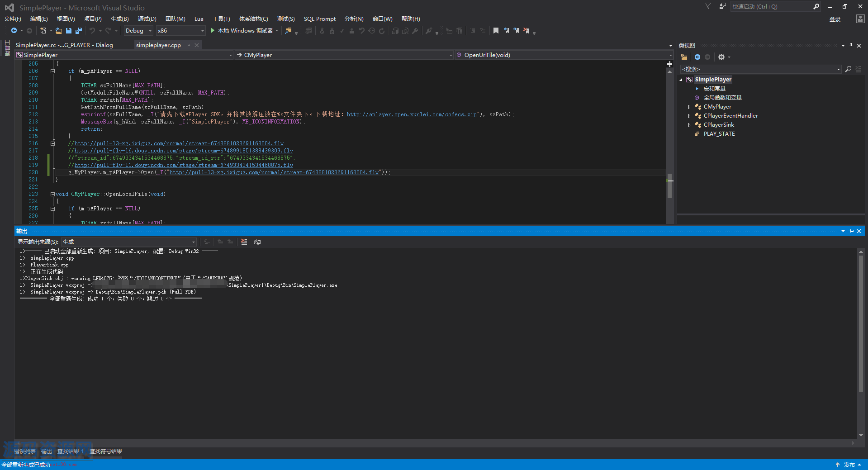
Task: Open the Lua menu
Action: click(x=199, y=19)
